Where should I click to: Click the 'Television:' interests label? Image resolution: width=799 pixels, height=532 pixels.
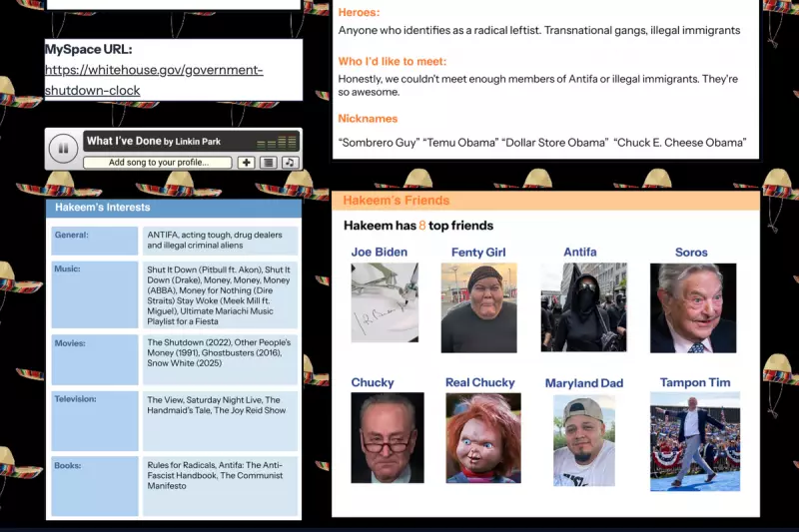click(76, 399)
